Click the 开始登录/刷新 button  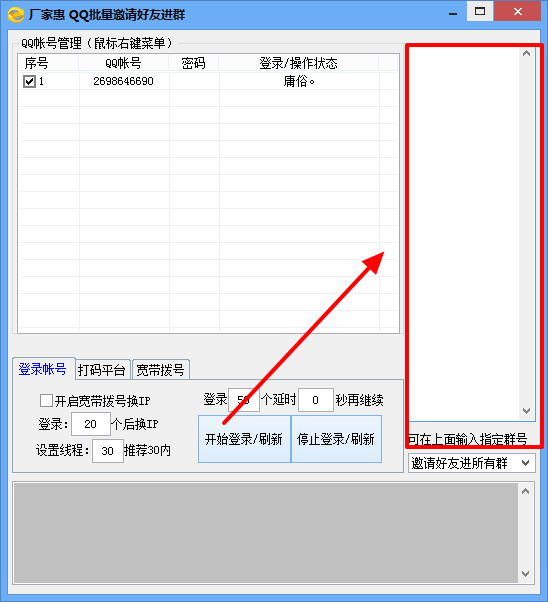pyautogui.click(x=244, y=439)
